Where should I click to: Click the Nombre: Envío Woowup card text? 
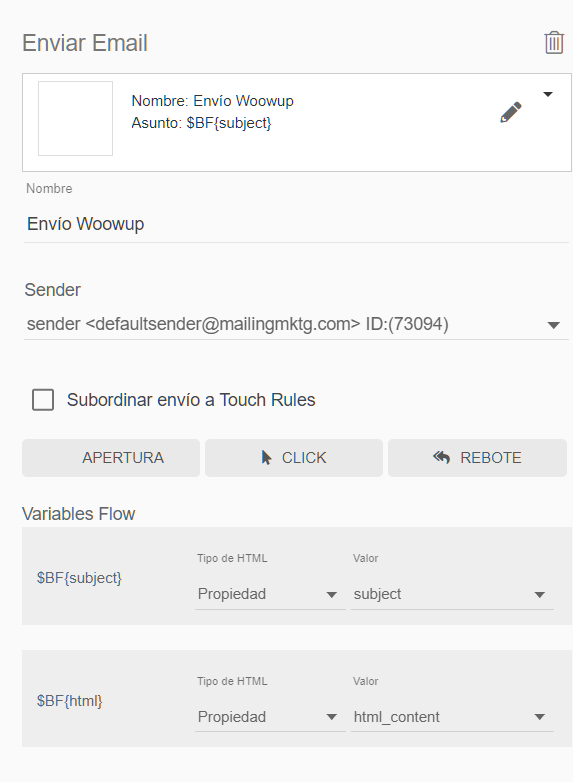(x=212, y=101)
